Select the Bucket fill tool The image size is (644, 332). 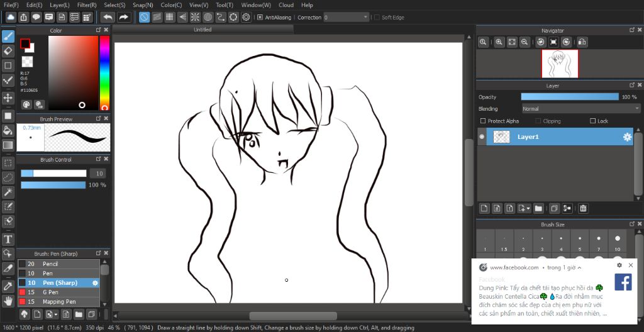pos(8,131)
